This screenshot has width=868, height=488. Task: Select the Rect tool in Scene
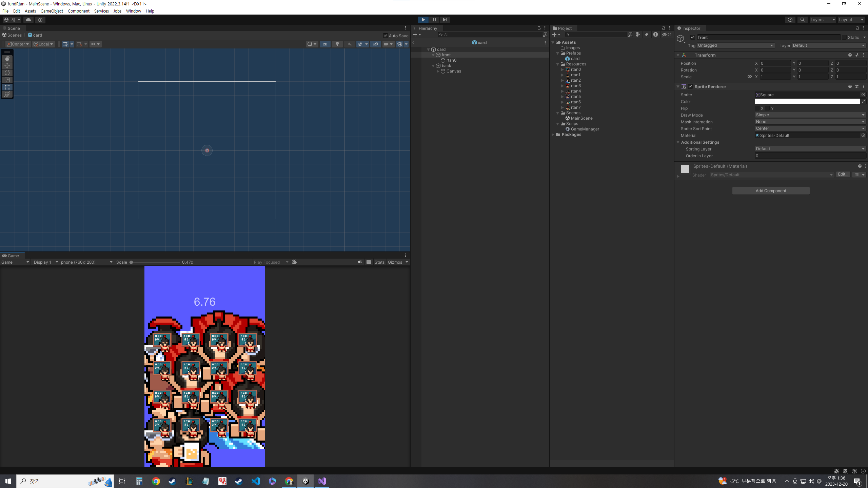point(7,87)
